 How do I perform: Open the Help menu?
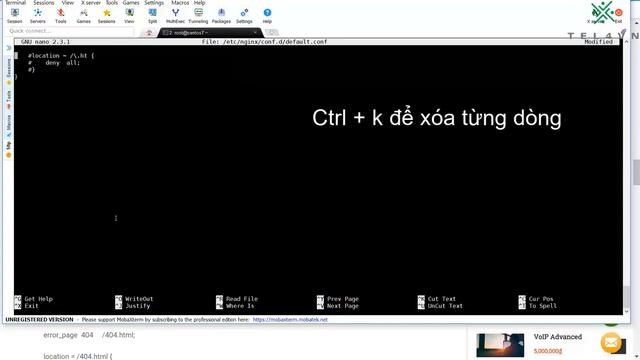coord(199,2)
